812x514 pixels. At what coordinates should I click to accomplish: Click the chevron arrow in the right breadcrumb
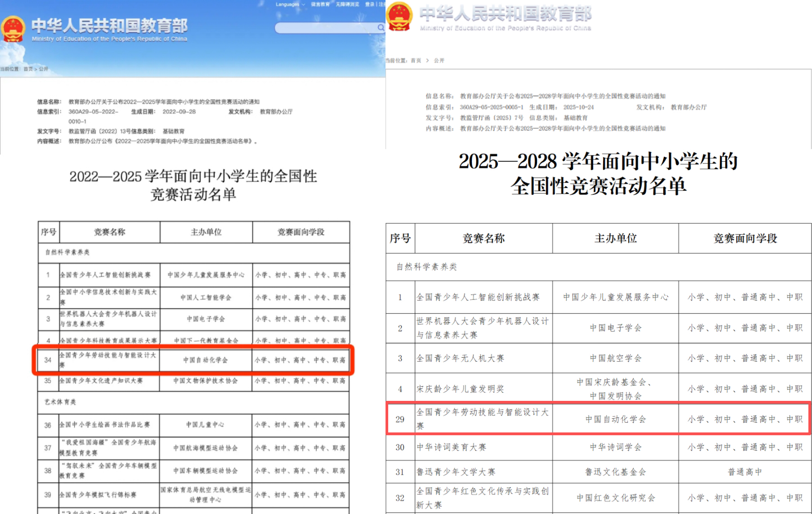[x=428, y=61]
